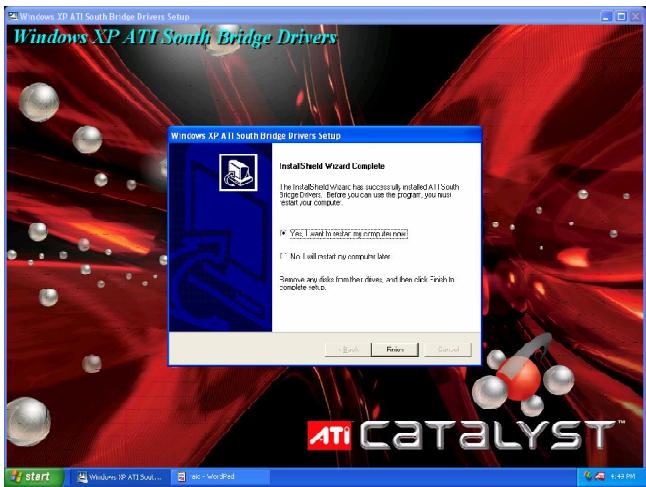The height and width of the screenshot is (487, 646).
Task: Click the greyed-out Back button
Action: [348, 349]
